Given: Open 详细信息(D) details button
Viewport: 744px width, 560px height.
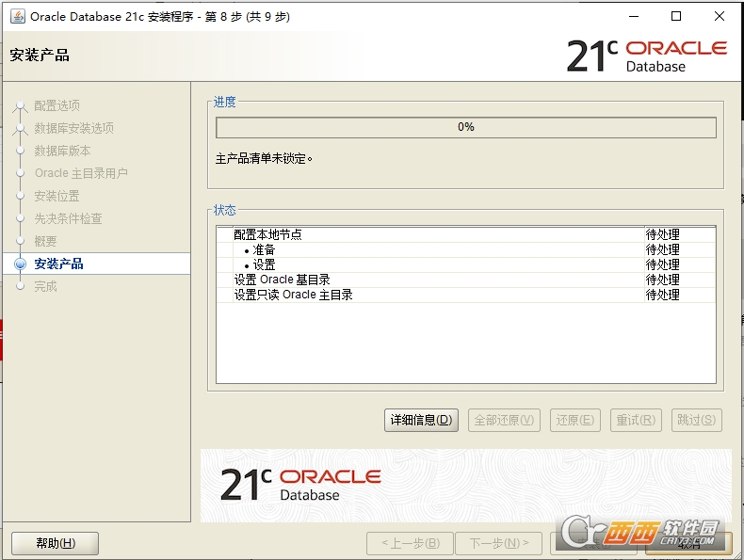Looking at the screenshot, I should click(421, 420).
